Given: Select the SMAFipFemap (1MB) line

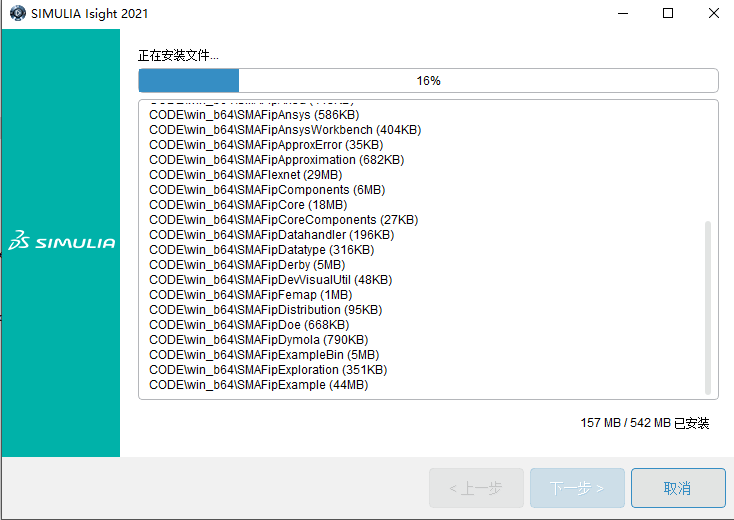Looking at the screenshot, I should pos(250,295).
